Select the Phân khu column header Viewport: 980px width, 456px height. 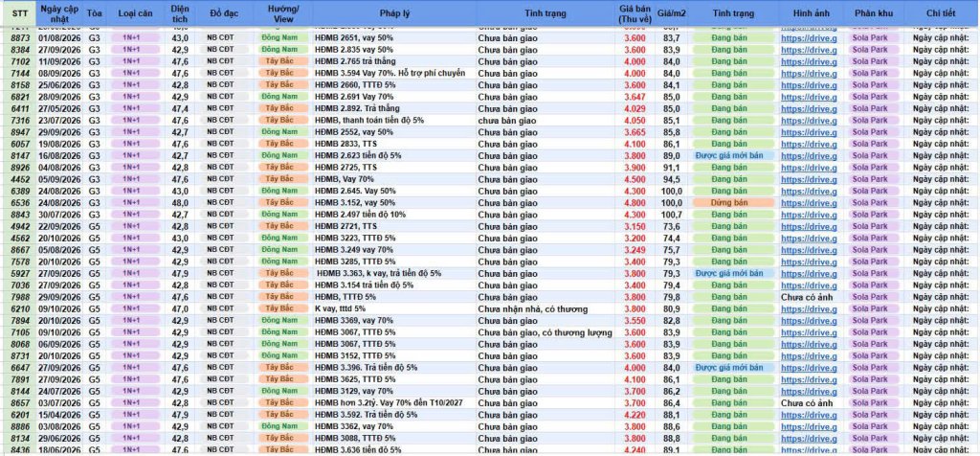873,13
